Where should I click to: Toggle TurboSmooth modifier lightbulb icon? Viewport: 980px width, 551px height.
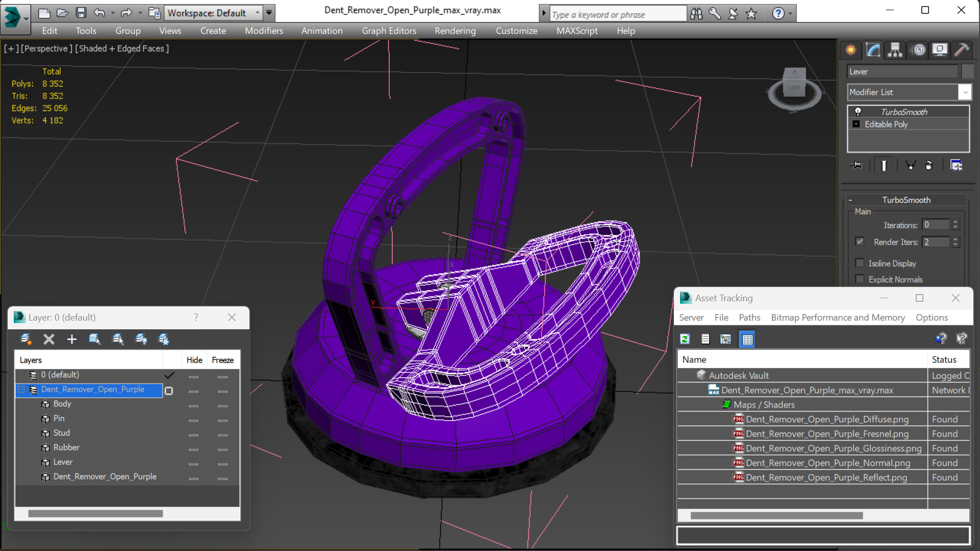pos(858,112)
